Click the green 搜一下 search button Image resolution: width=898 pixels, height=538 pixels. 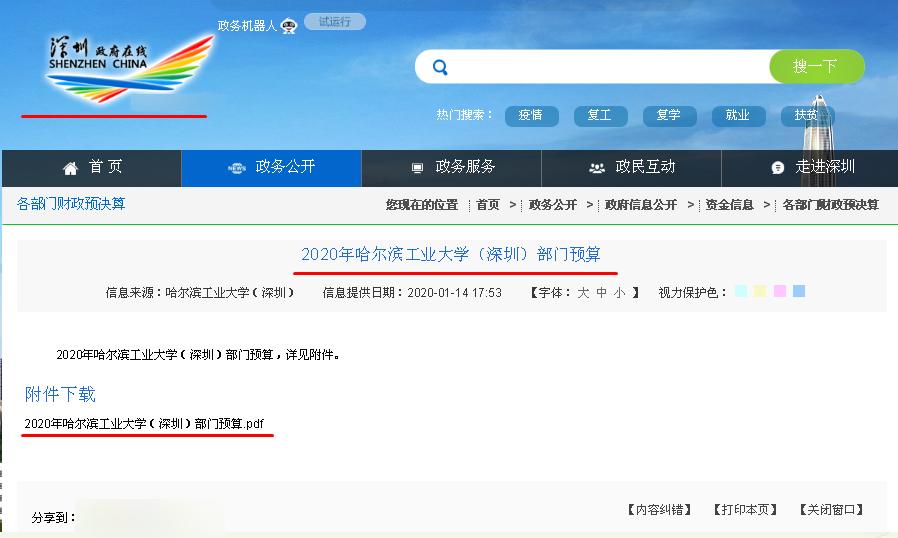[817, 66]
